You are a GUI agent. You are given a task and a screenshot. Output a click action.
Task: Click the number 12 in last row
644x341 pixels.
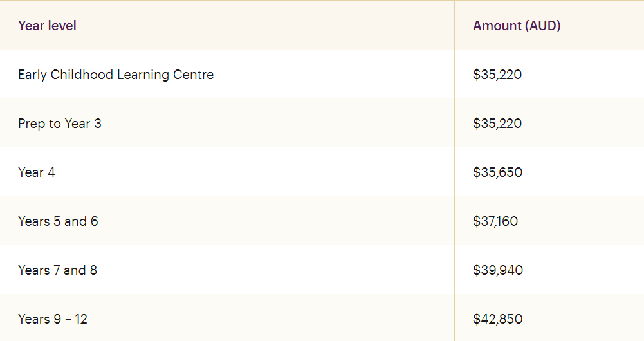(81, 319)
